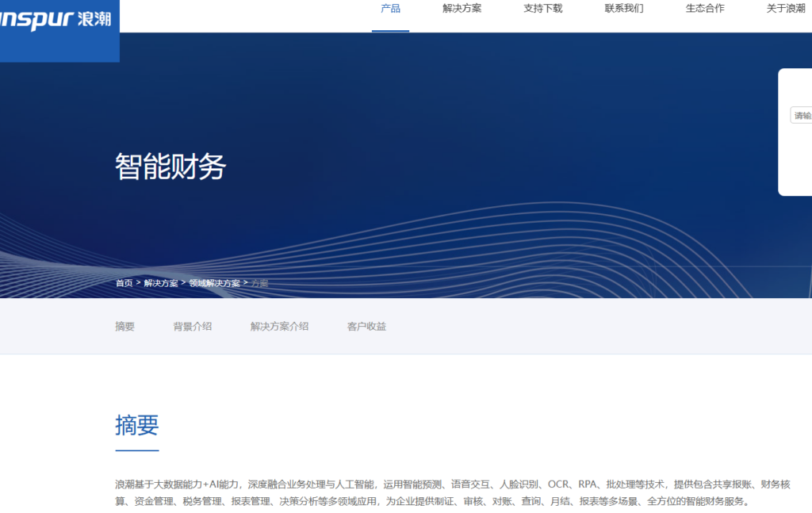812x513 pixels.
Task: Select 支持下载 in the top navigation
Action: point(542,9)
